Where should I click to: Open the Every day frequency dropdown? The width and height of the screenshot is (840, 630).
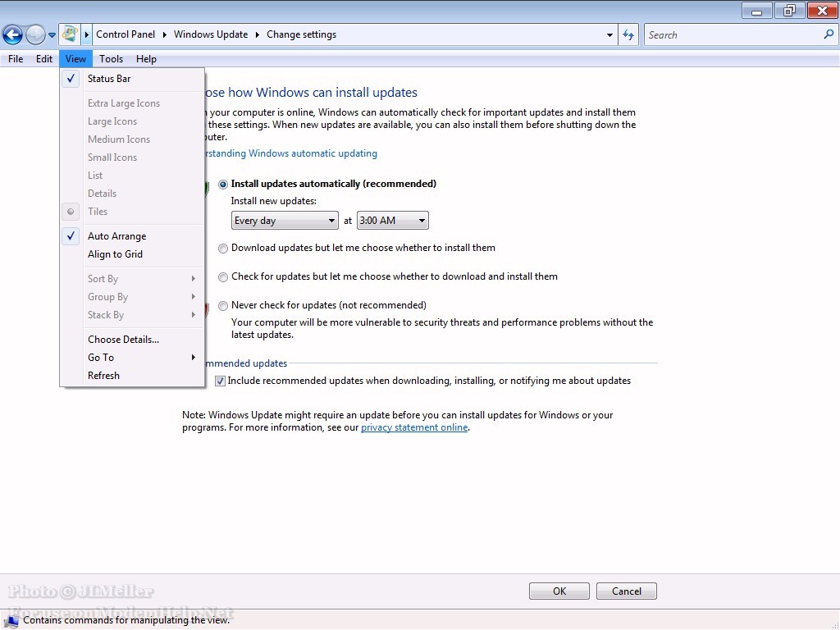285,221
